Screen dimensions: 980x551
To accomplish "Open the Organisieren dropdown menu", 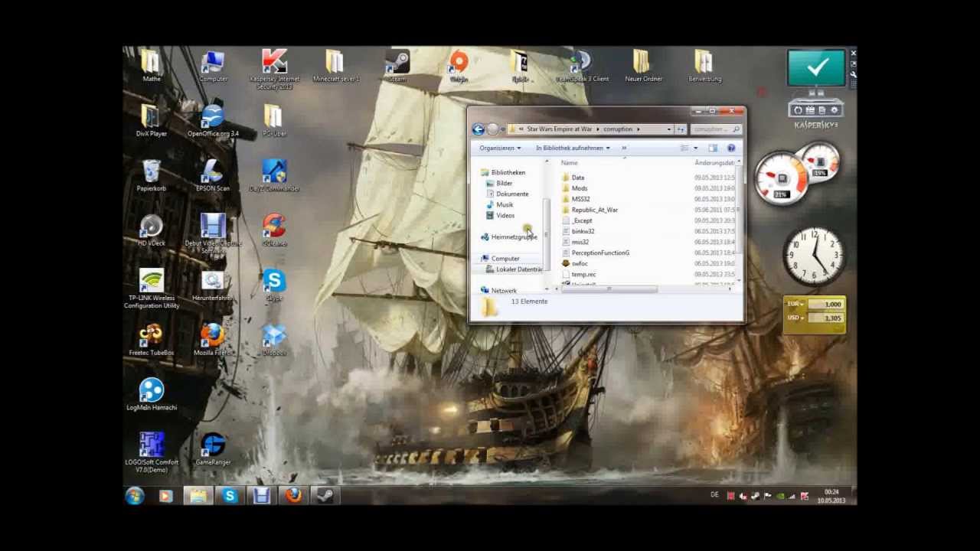I will pos(500,148).
